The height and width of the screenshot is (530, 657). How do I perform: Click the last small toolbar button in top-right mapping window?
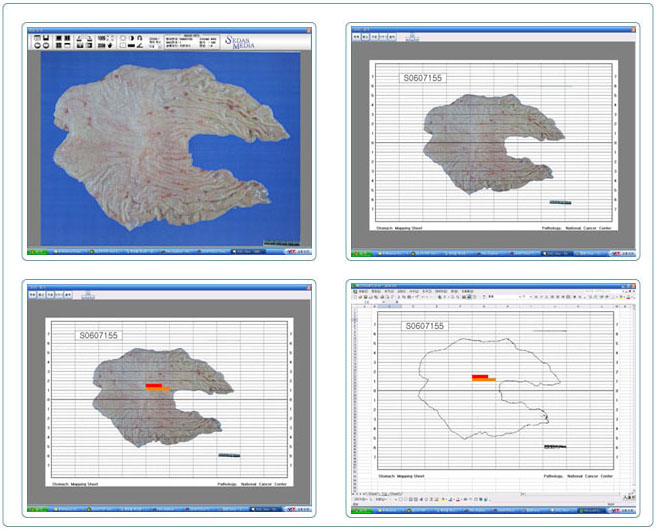click(x=392, y=37)
